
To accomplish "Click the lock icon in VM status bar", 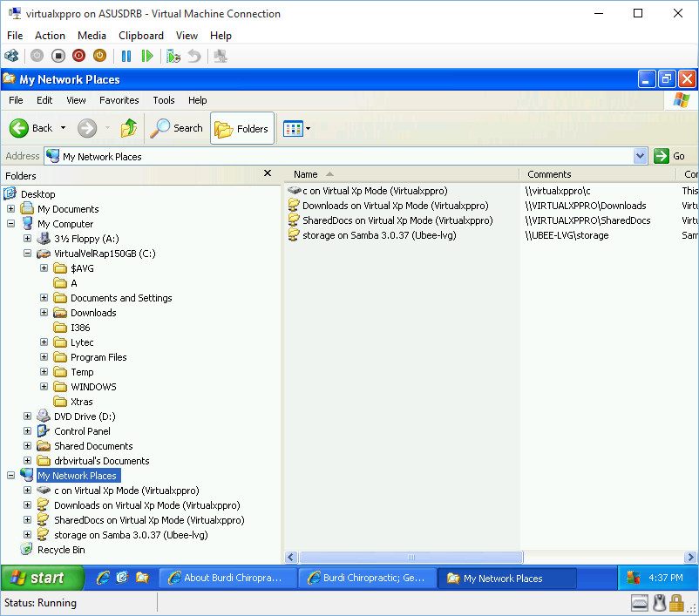I will click(x=676, y=604).
